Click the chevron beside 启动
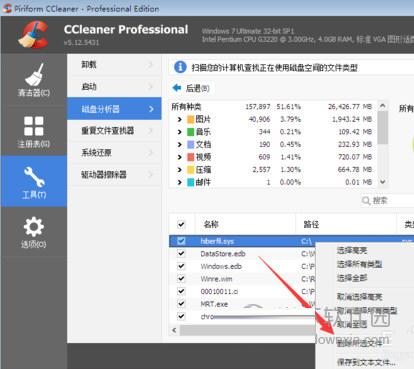414x369 pixels. [x=150, y=86]
